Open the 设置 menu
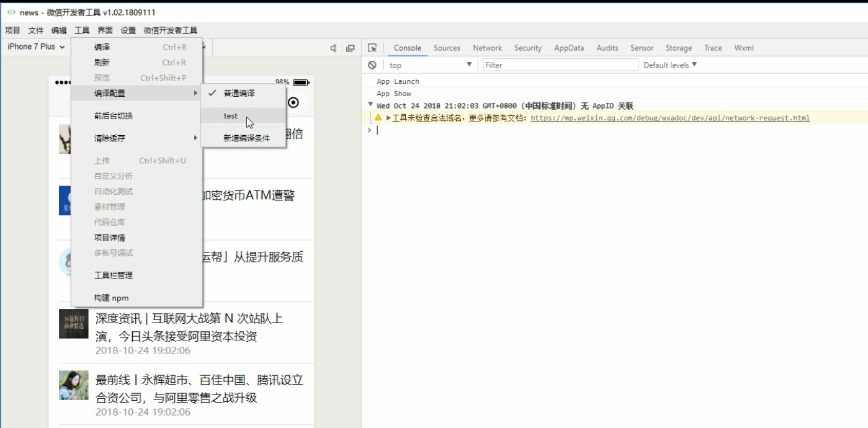 pos(128,30)
